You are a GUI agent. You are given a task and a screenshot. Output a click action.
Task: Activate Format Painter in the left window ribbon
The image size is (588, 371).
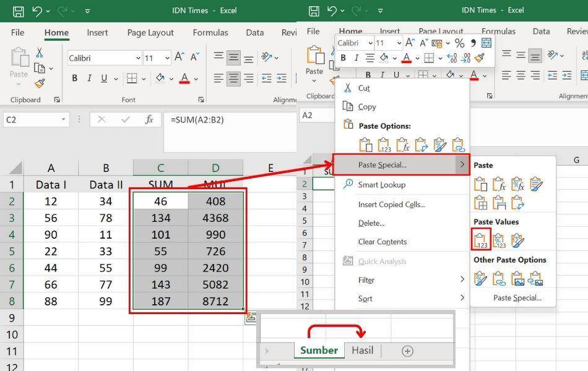coord(40,83)
